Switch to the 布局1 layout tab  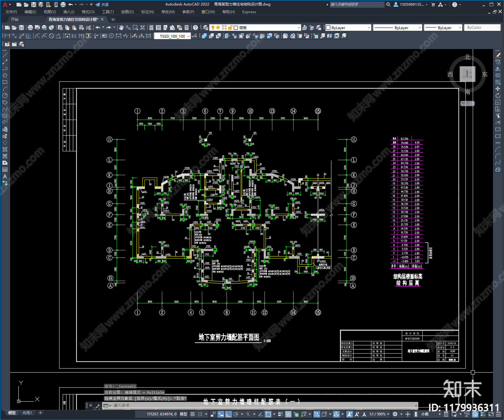(x=27, y=413)
